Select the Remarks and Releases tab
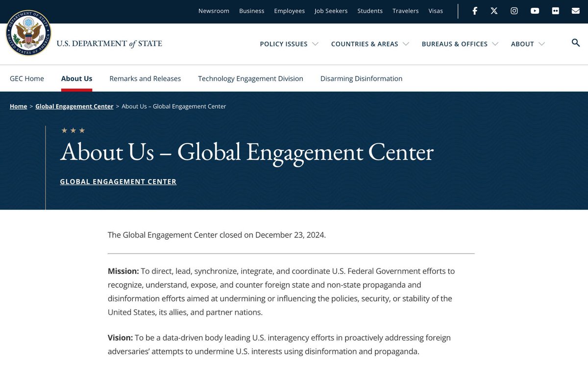Screen dimensions: 588x366 click(x=145, y=78)
